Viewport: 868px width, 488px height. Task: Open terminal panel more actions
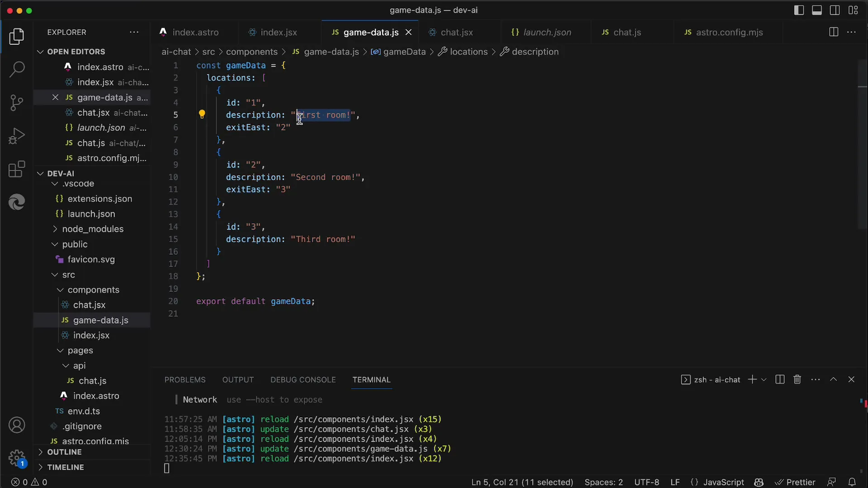pyautogui.click(x=816, y=379)
